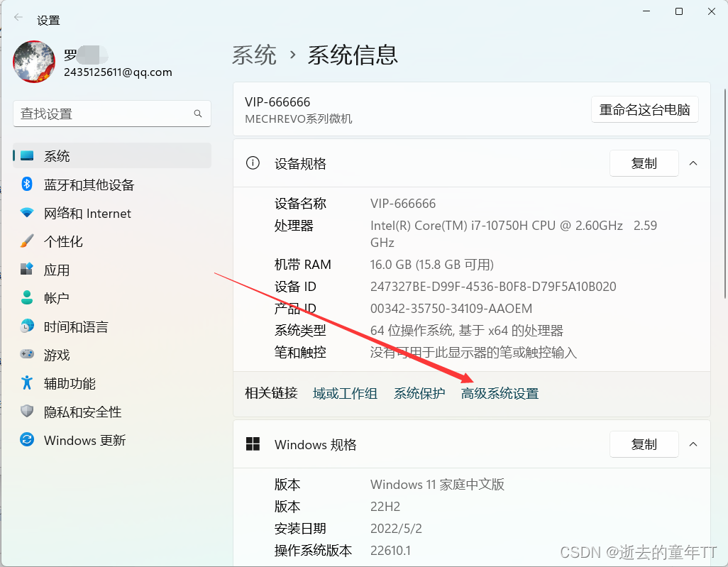Click the Windows logo icon beside Windows 规格
Screen dimensions: 728x567
pyautogui.click(x=253, y=444)
